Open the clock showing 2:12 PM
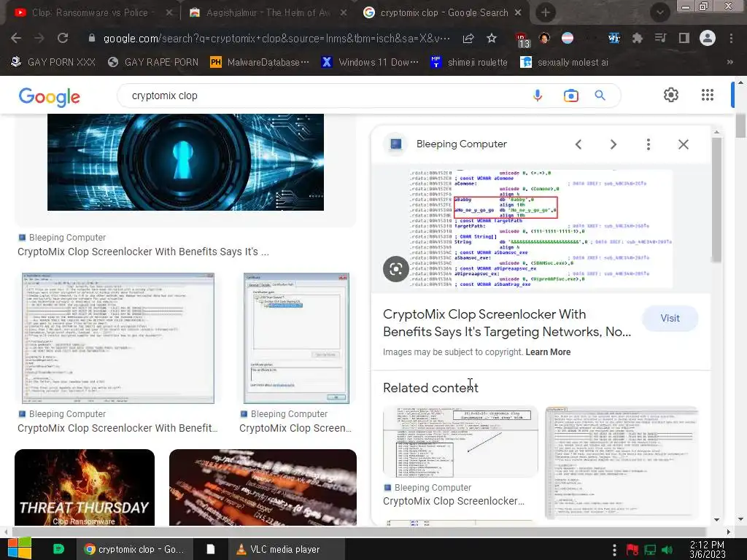This screenshot has height=560, width=747. click(x=708, y=550)
